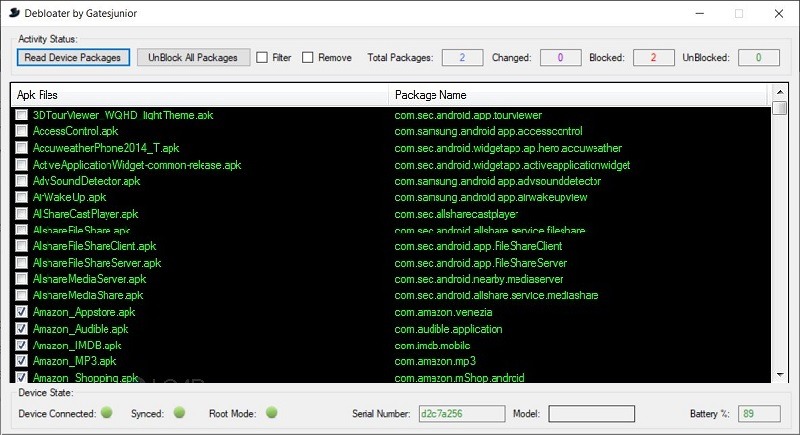The image size is (800, 435).
Task: Uncheck the Amazon_MP3.apk checkbox
Action: [21, 361]
